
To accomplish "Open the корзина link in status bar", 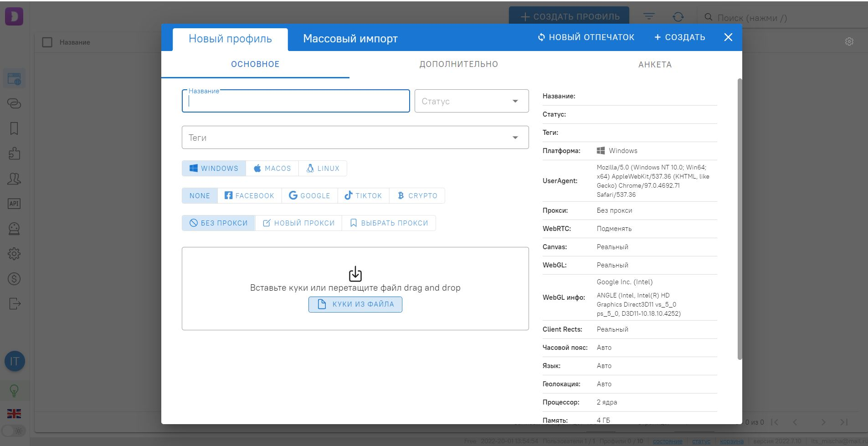I will pyautogui.click(x=732, y=441).
